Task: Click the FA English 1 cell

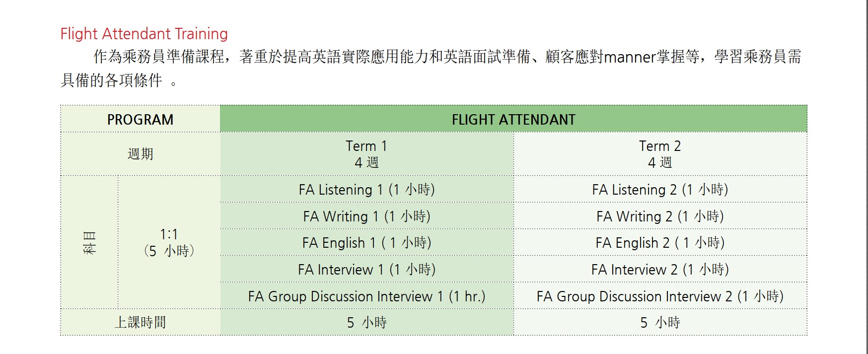Action: pos(366,243)
